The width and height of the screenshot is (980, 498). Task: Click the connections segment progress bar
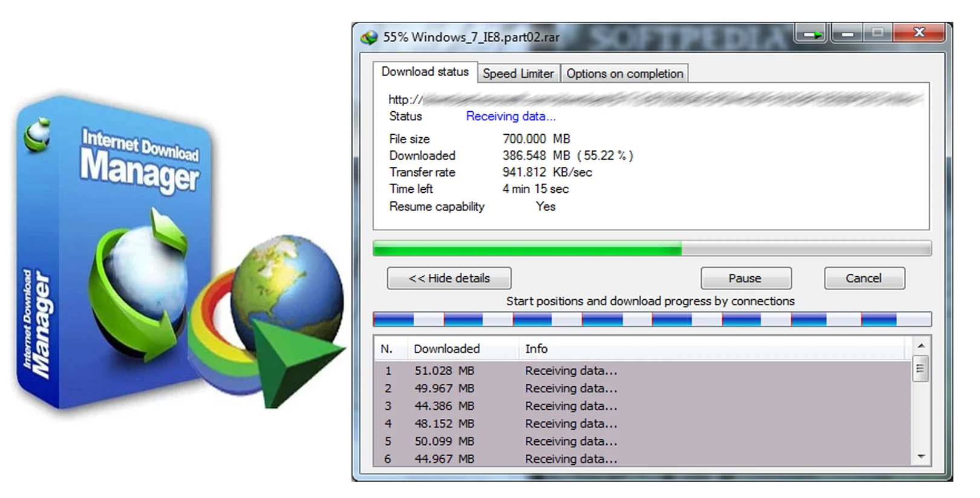(x=652, y=319)
